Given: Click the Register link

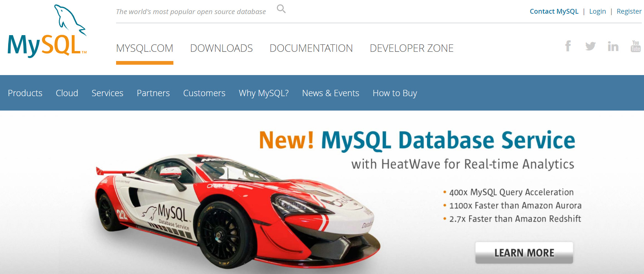Looking at the screenshot, I should [629, 11].
